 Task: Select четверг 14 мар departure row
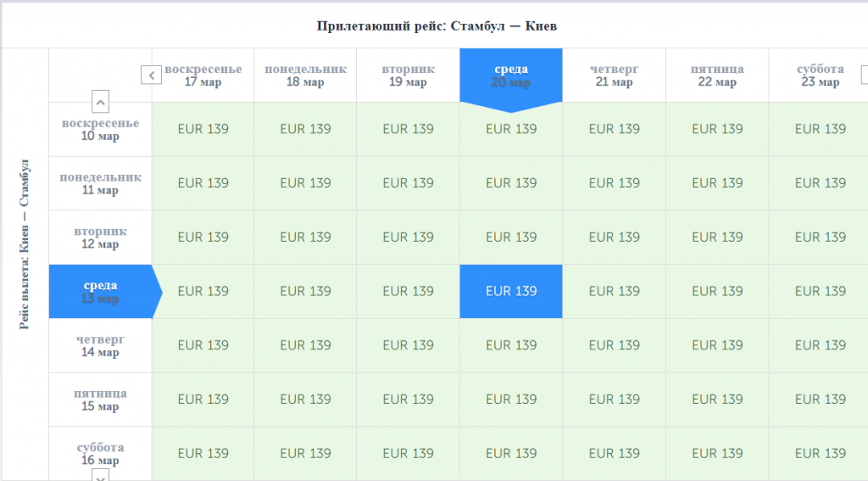[x=100, y=345]
